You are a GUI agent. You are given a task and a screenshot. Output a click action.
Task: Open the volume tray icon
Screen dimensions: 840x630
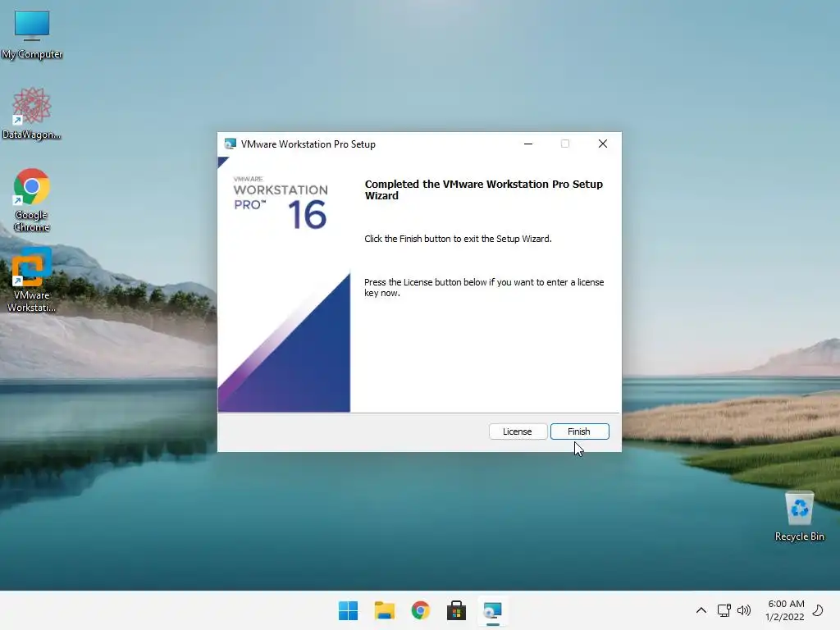click(x=744, y=610)
